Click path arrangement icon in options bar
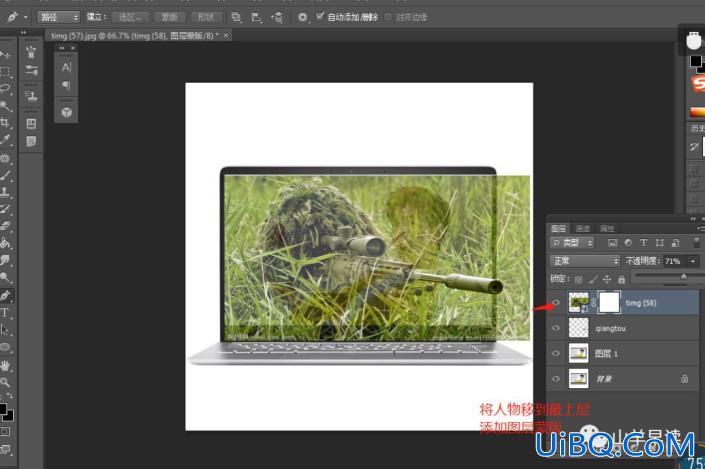This screenshot has width=705, height=469. click(x=277, y=18)
